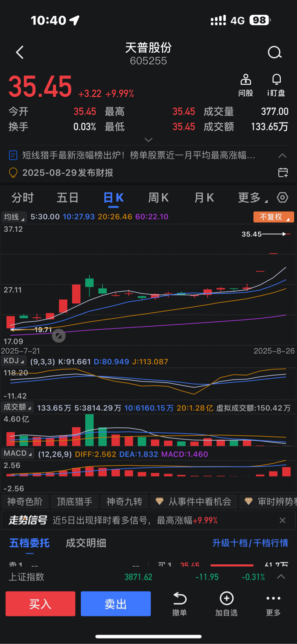Screen dimensions: 297x644
Task: Tap the 60:22.10 moving average value
Action: [x=152, y=217]
